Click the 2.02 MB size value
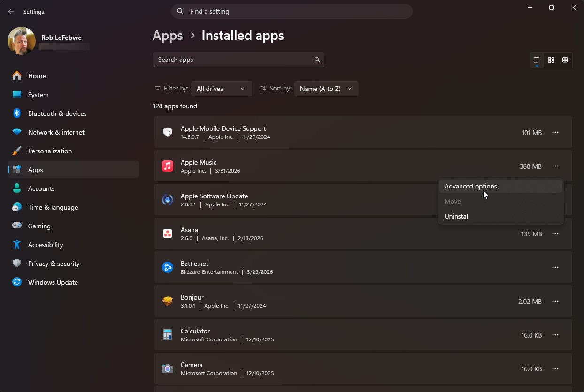 [530, 302]
